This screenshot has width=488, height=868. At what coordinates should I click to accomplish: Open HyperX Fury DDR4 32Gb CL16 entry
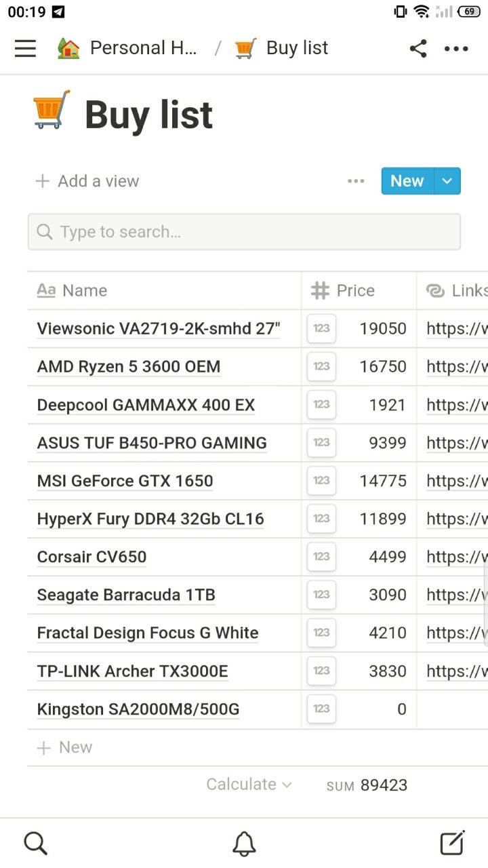pyautogui.click(x=150, y=519)
